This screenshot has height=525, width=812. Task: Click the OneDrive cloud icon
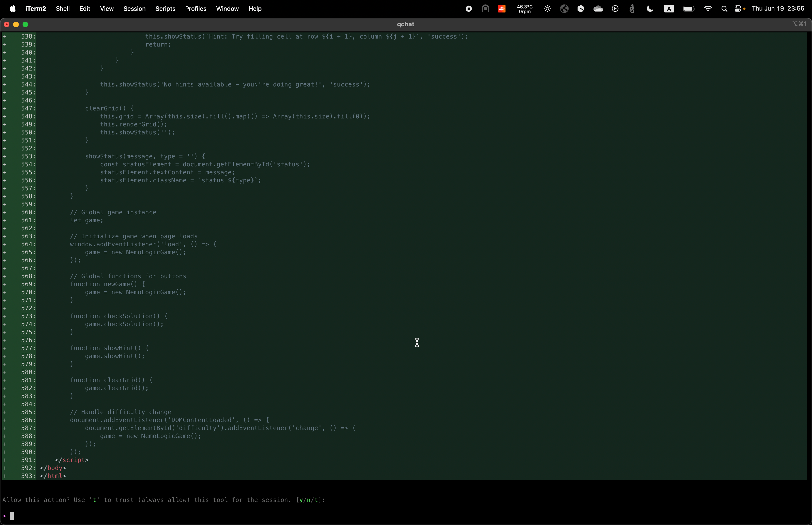(x=598, y=9)
